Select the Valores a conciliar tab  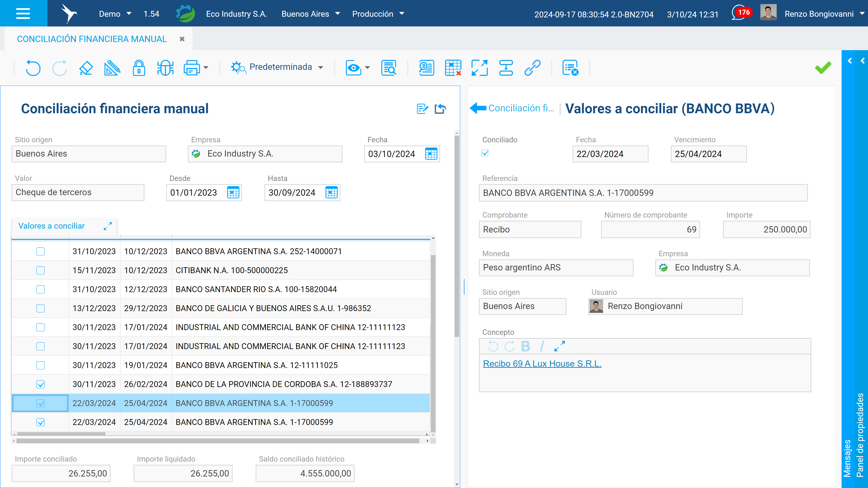52,226
